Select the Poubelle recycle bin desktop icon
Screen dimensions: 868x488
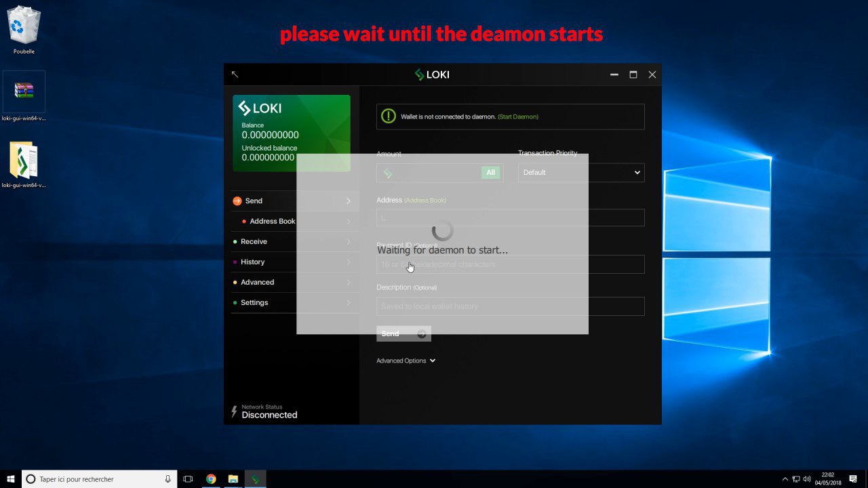point(24,30)
